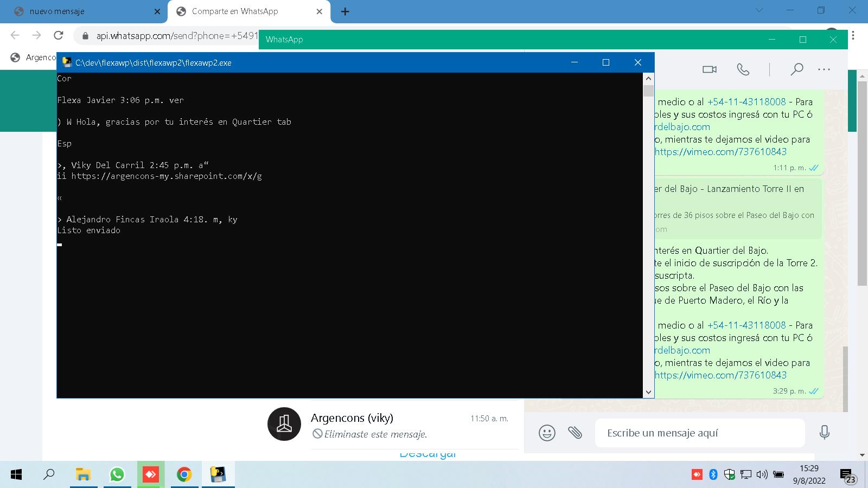Click the Argencons (viky) avatar

pos(284,424)
